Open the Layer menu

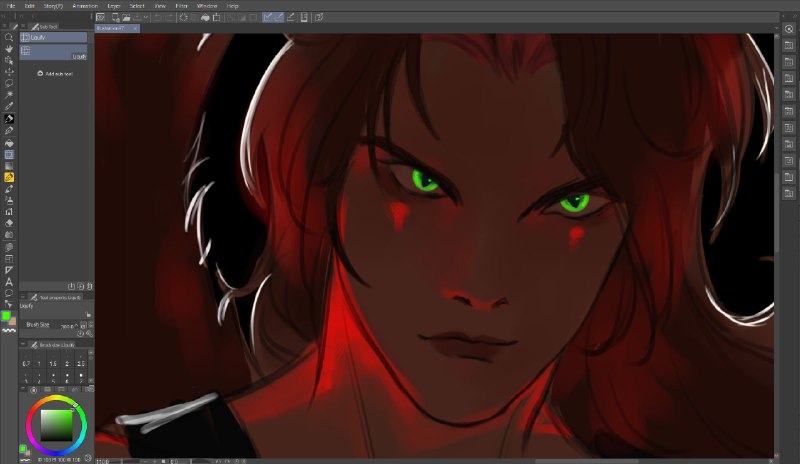pos(113,6)
